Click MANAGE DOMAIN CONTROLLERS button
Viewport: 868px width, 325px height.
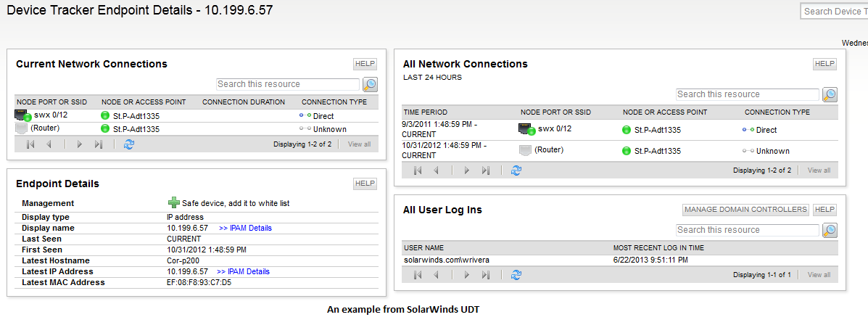pos(745,210)
